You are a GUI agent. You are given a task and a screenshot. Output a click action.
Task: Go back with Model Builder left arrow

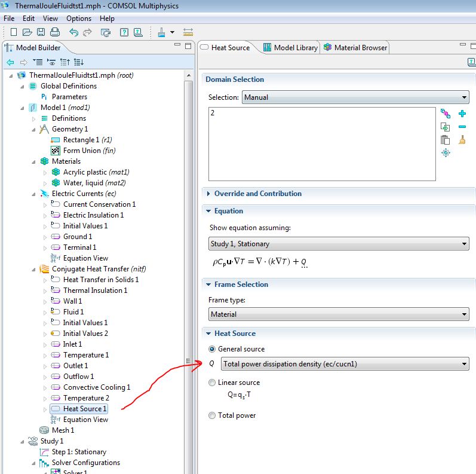pyautogui.click(x=10, y=62)
